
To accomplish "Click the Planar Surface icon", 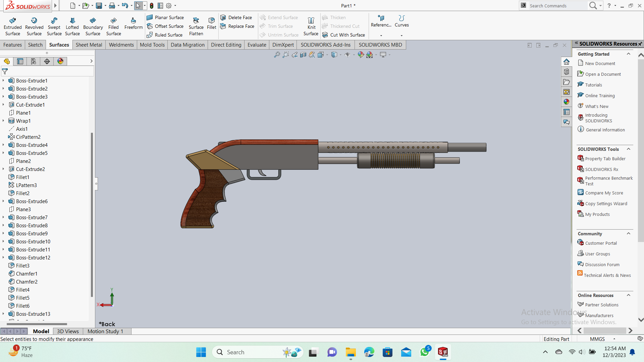I will (150, 17).
